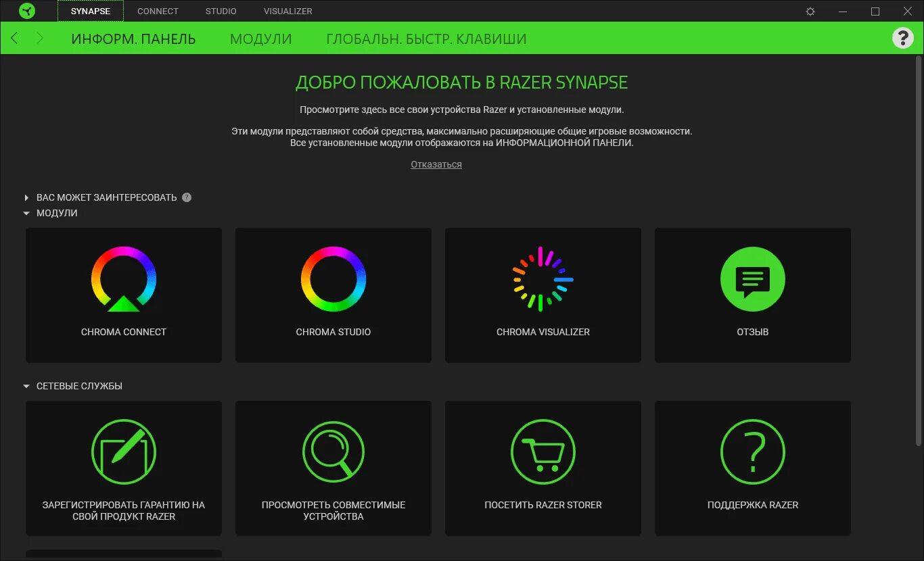Open the Chroma Connect rainbow ring icon
Screen dimensions: 924x561
click(124, 279)
